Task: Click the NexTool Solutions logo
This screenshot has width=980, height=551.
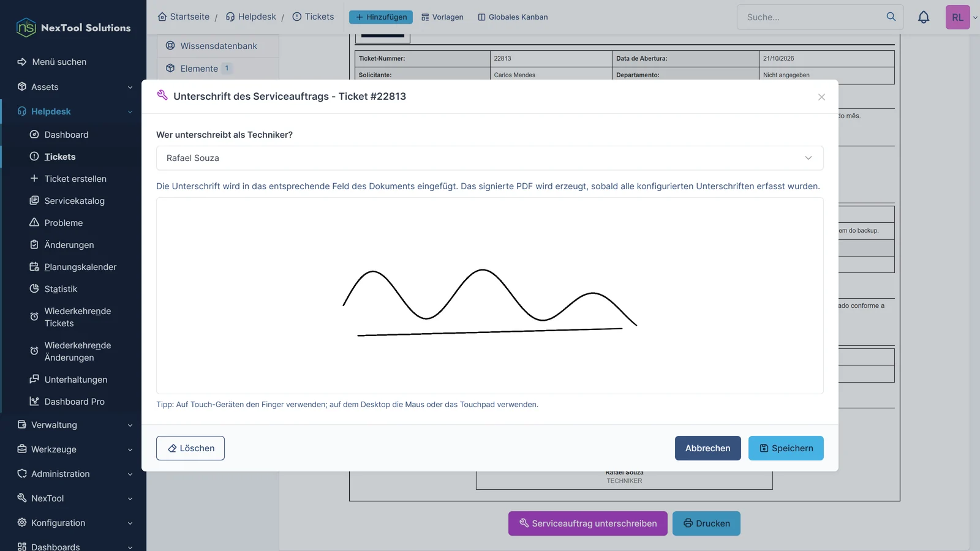Action: click(73, 28)
